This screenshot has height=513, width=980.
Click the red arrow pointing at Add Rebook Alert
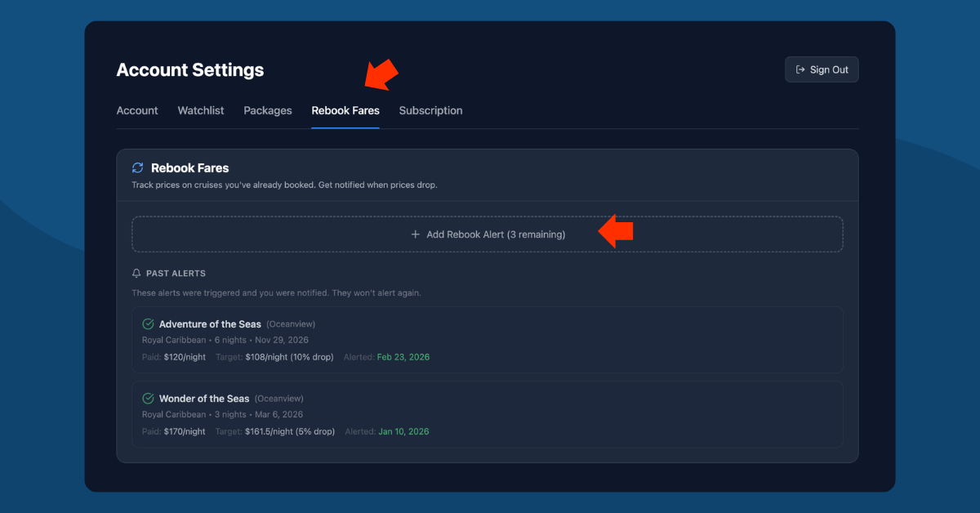pos(617,231)
